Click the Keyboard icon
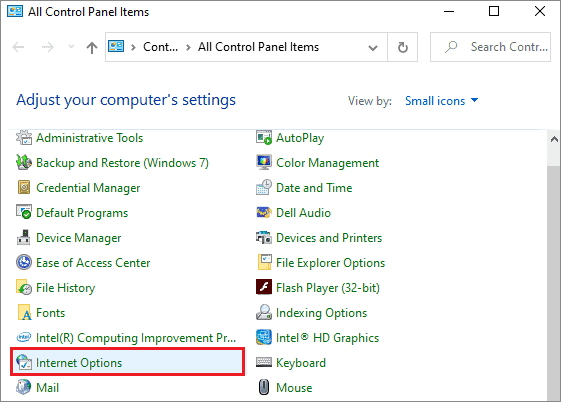Screen dimensions: 561x402 pyautogui.click(x=264, y=362)
